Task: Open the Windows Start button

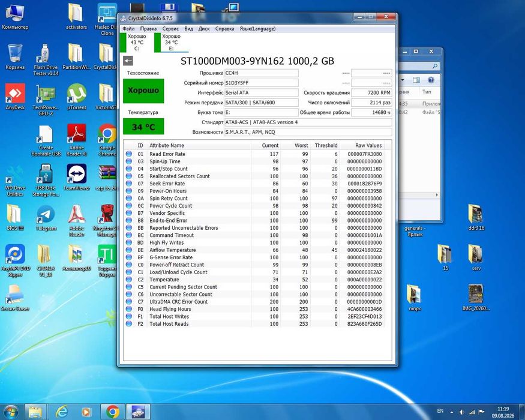Action: pyautogui.click(x=11, y=412)
